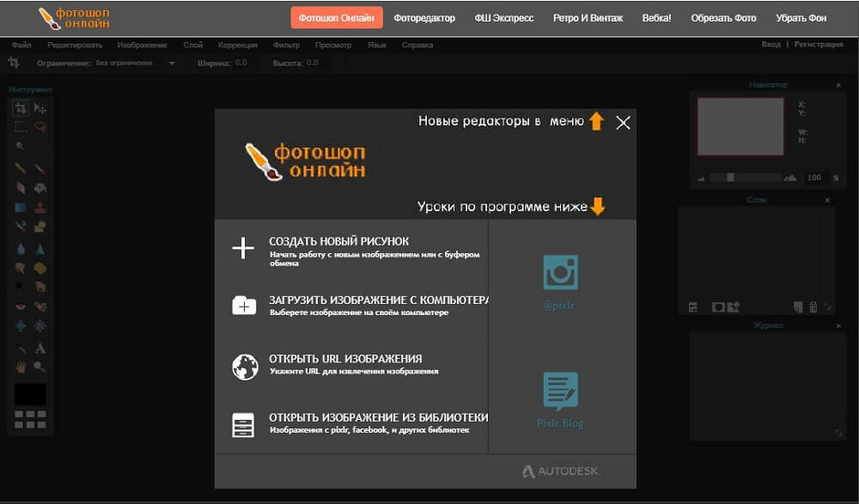This screenshot has height=504, width=859.
Task: Click the Navigator zoom-in mountain icon
Action: pos(790,178)
